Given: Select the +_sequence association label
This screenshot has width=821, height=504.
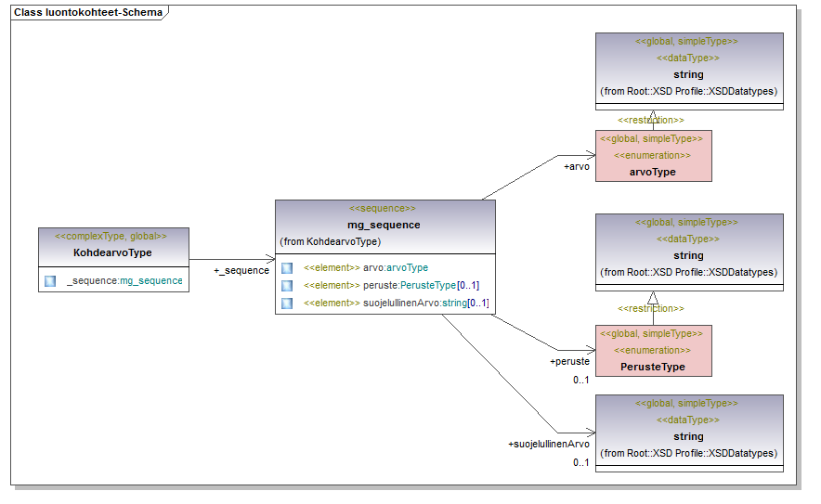Looking at the screenshot, I should point(241,271).
